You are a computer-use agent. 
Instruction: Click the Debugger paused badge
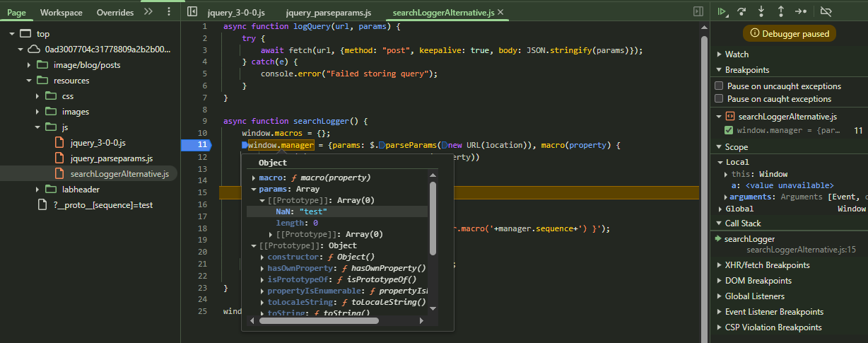[x=790, y=33]
